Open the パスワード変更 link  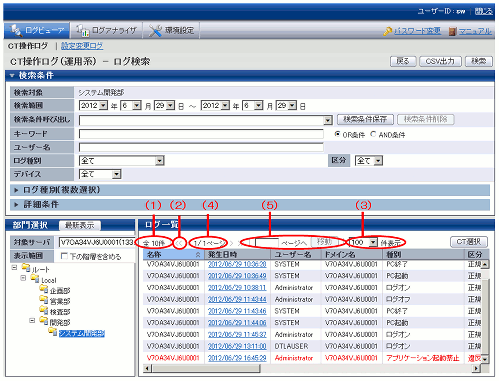[417, 31]
